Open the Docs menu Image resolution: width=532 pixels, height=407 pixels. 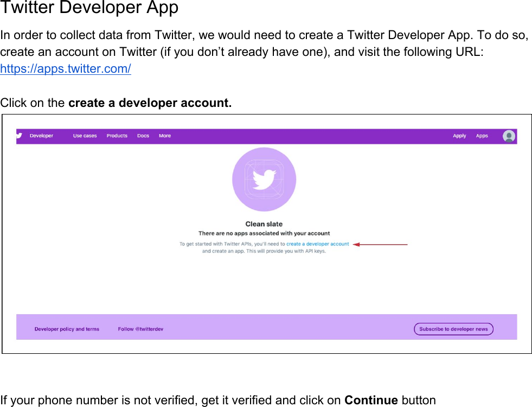(x=143, y=136)
